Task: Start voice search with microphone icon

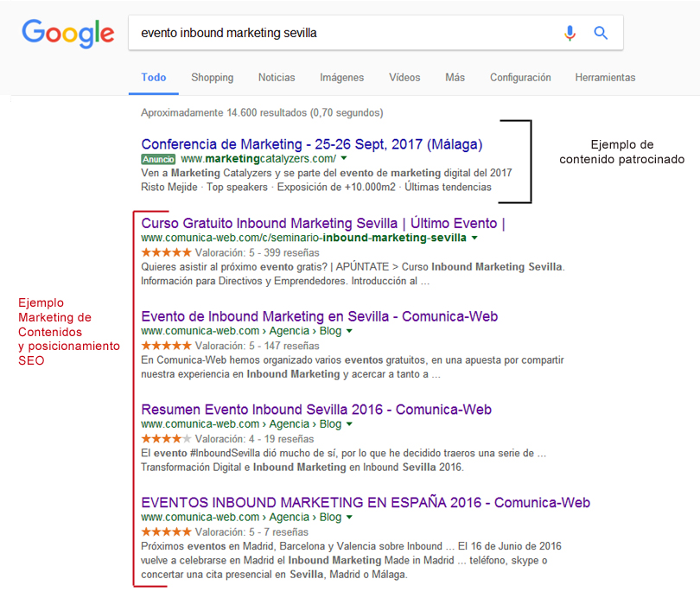Action: click(x=570, y=33)
